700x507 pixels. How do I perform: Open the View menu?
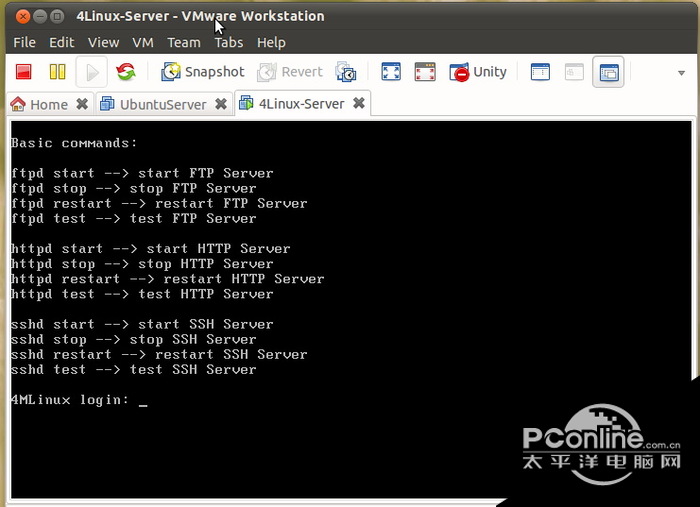[104, 42]
